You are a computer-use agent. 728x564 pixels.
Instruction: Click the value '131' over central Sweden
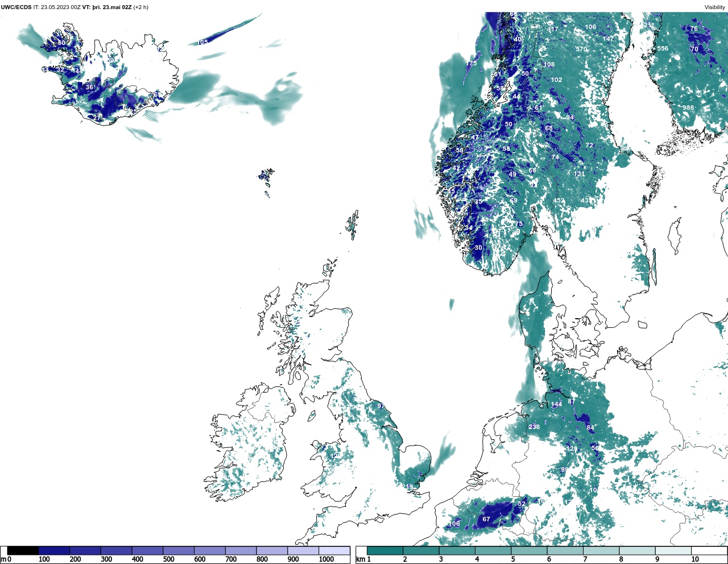579,174
